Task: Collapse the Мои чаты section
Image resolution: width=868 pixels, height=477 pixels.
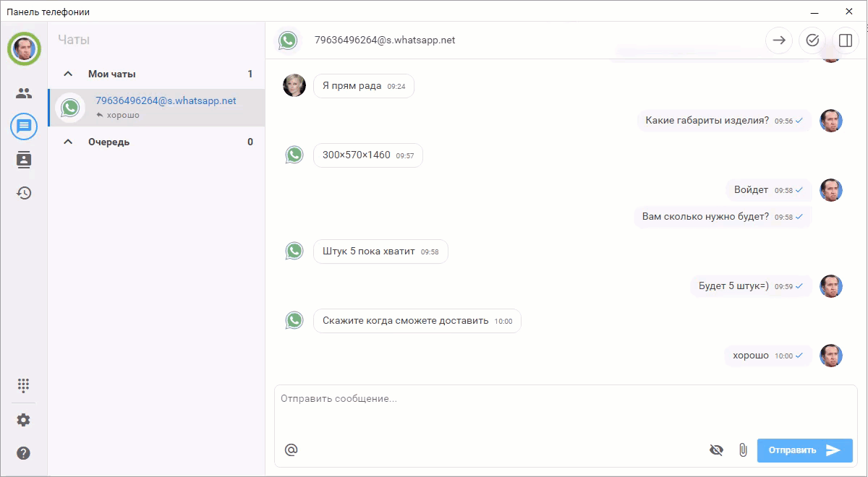Action: tap(69, 74)
